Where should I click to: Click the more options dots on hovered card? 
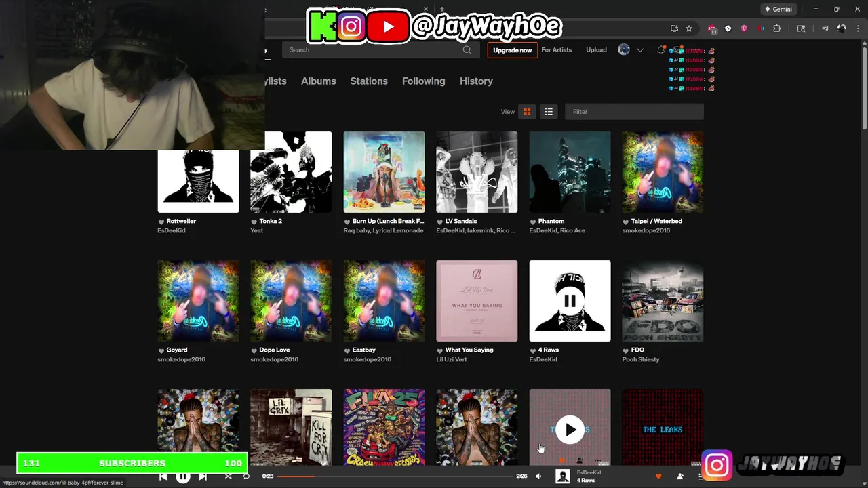coord(598,461)
